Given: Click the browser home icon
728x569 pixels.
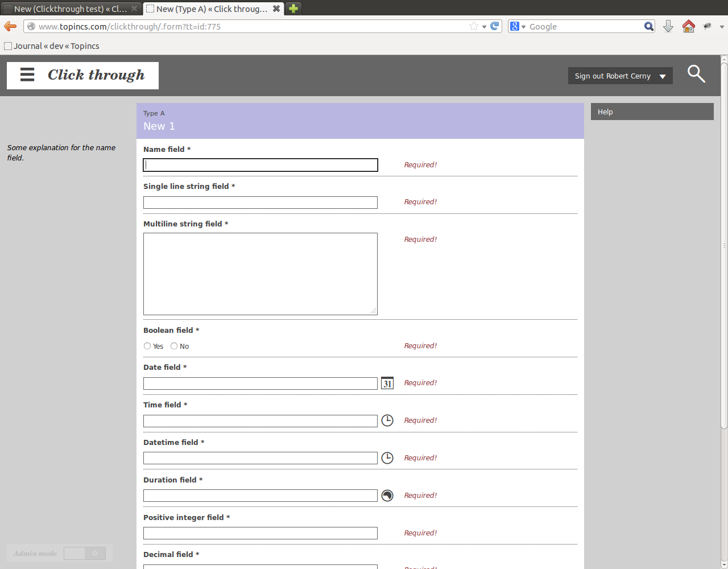Looking at the screenshot, I should tap(688, 26).
